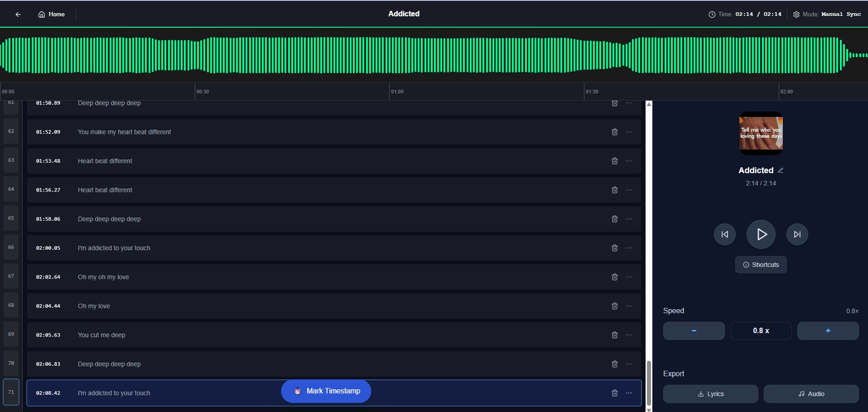
Task: Click the back arrow icon
Action: 18,15
